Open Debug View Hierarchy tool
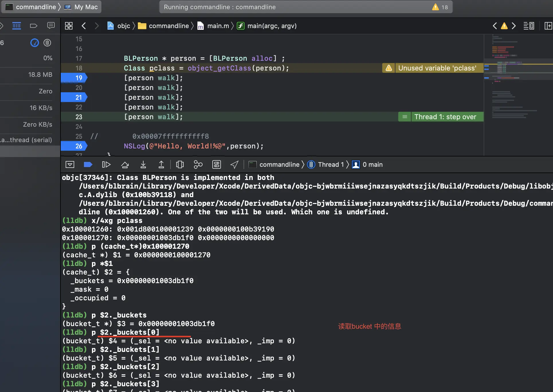This screenshot has height=392, width=553. pyautogui.click(x=180, y=164)
